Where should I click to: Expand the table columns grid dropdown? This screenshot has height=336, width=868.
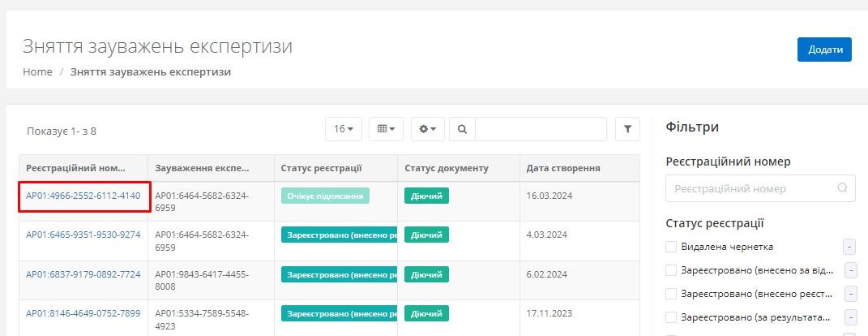pos(387,129)
